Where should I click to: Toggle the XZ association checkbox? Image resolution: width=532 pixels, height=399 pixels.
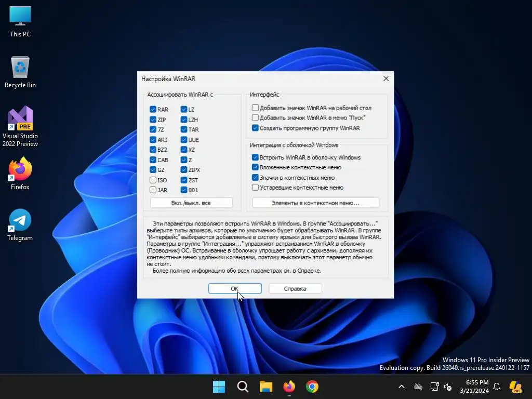[184, 149]
